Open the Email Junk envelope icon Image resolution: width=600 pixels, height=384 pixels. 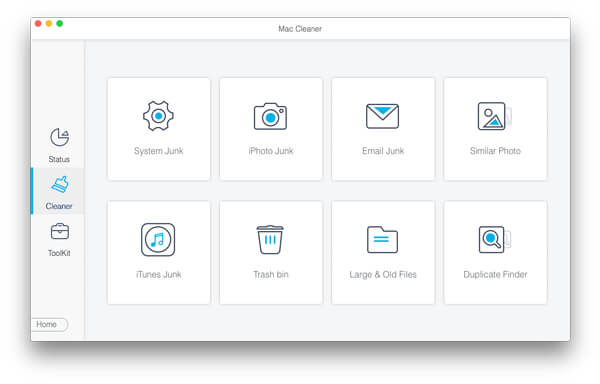[382, 116]
